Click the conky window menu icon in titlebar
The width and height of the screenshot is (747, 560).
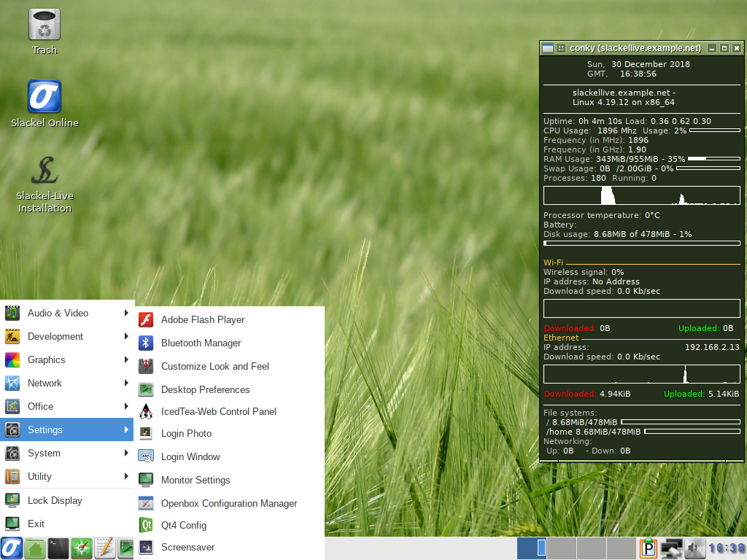pos(548,48)
